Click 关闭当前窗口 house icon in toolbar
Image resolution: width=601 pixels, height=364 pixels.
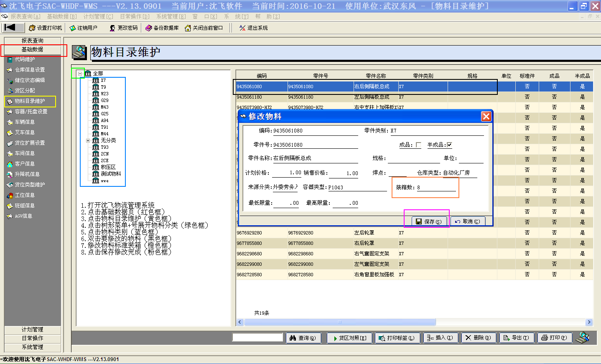(188, 28)
